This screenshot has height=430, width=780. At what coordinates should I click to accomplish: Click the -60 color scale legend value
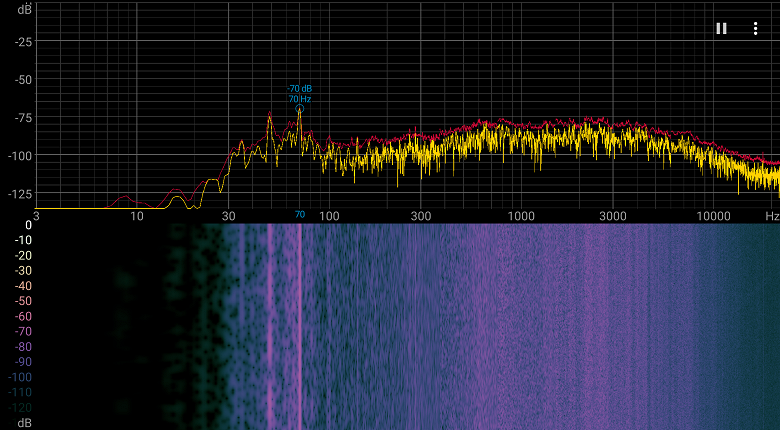click(x=23, y=317)
